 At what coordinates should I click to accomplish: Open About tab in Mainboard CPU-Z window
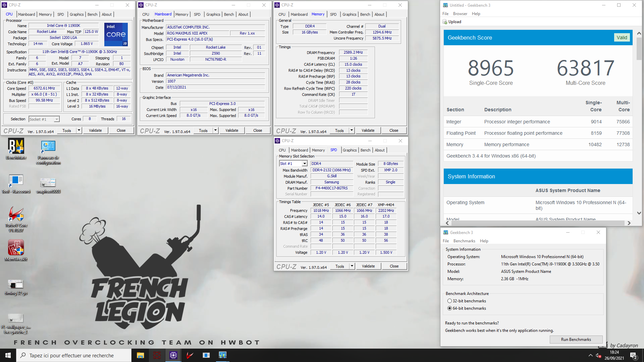click(x=243, y=14)
